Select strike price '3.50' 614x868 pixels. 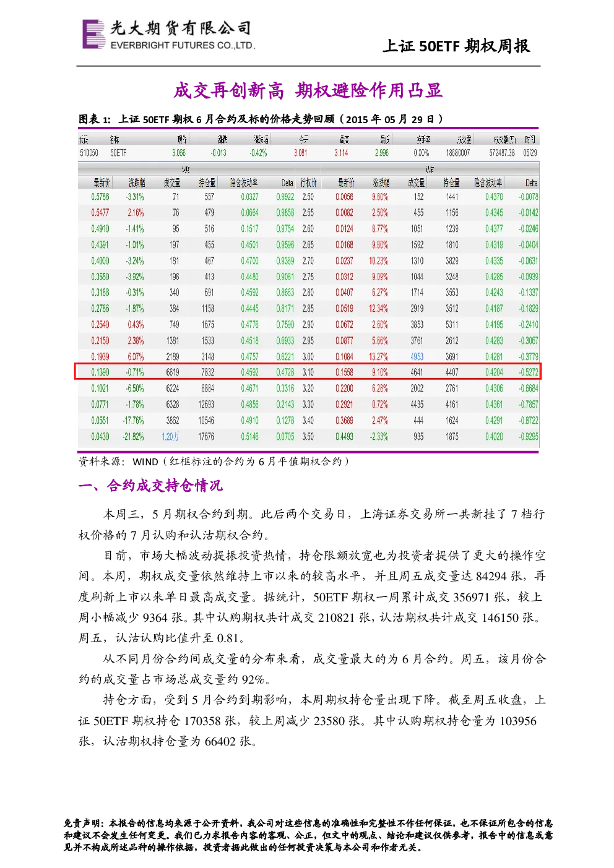pos(308,437)
